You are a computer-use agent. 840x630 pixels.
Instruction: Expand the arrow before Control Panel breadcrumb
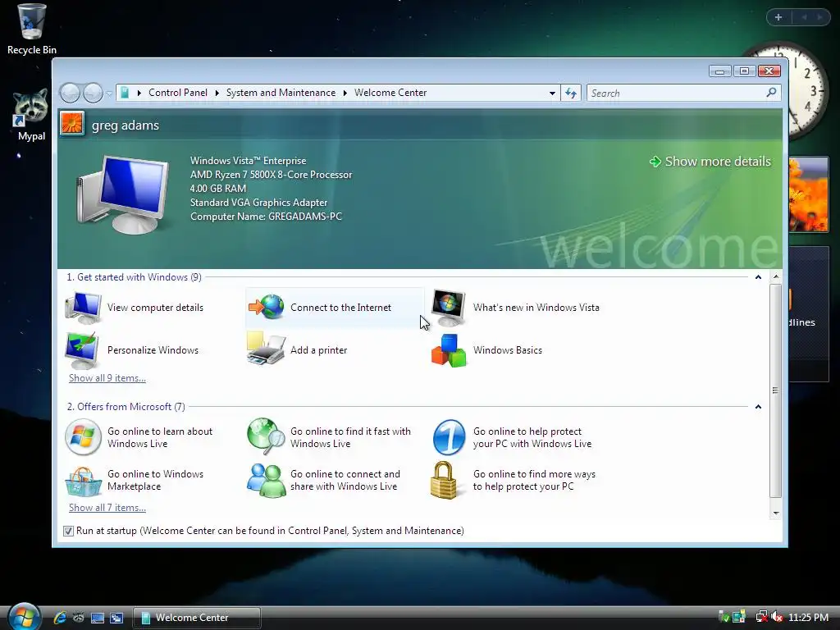coord(139,94)
